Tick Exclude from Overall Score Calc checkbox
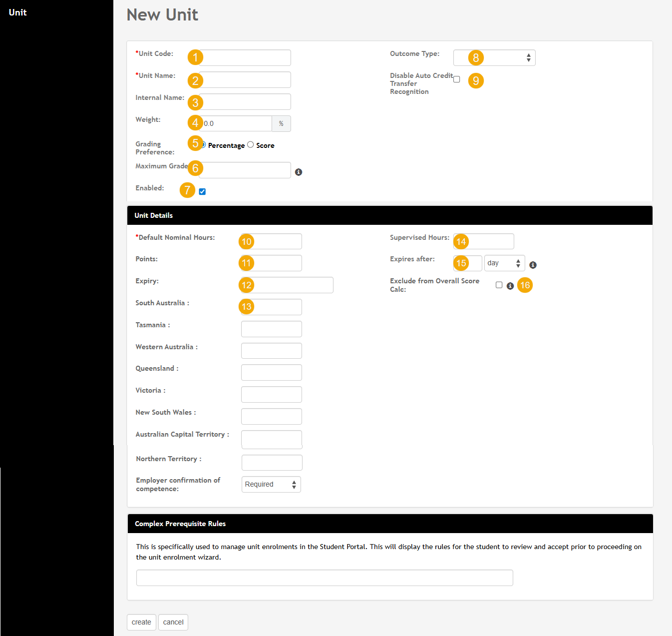 [x=499, y=285]
